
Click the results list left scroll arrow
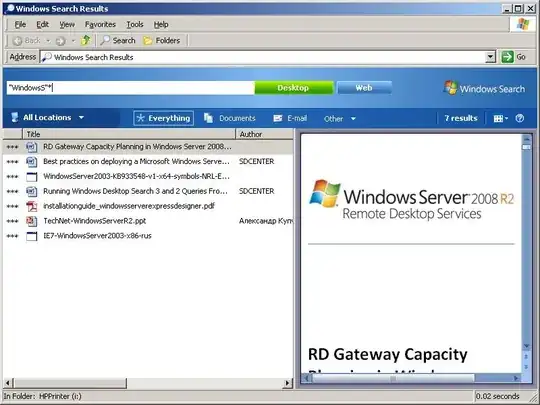(x=8, y=383)
